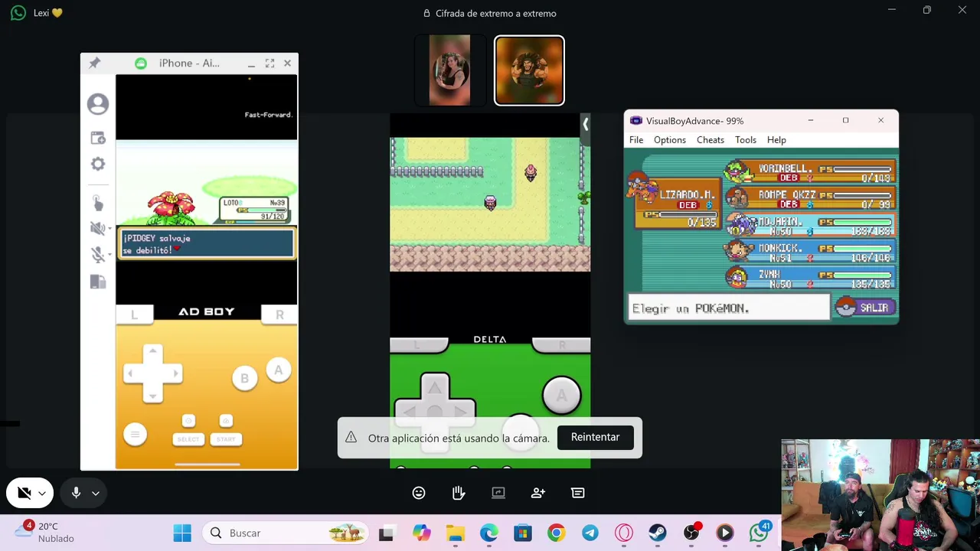Open the weather widget showing 20°C Nublado
980x551 pixels.
[46, 532]
